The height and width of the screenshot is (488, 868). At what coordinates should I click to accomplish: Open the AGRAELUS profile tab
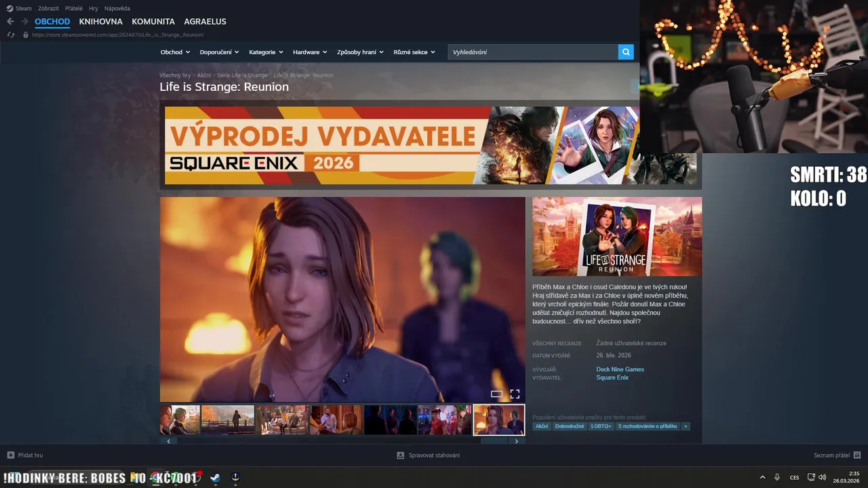(205, 22)
